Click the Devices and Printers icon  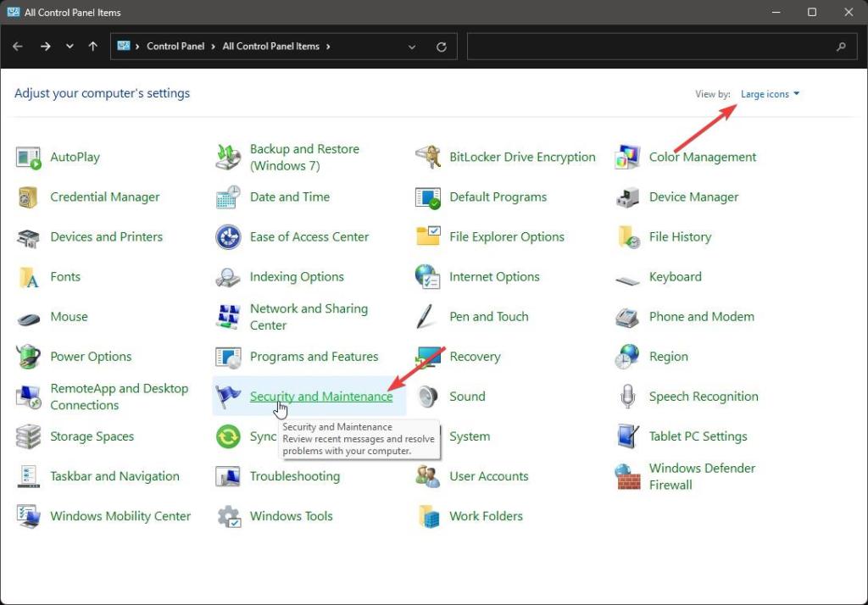click(x=28, y=237)
